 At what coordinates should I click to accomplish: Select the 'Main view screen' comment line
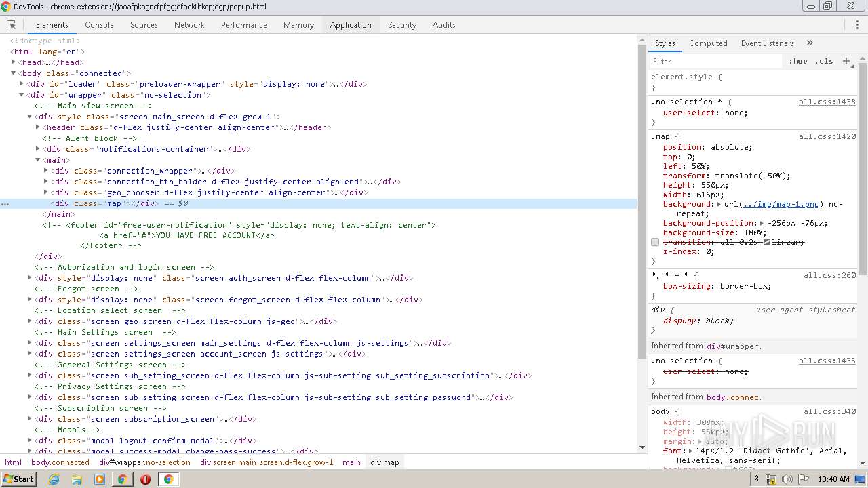[x=94, y=106]
